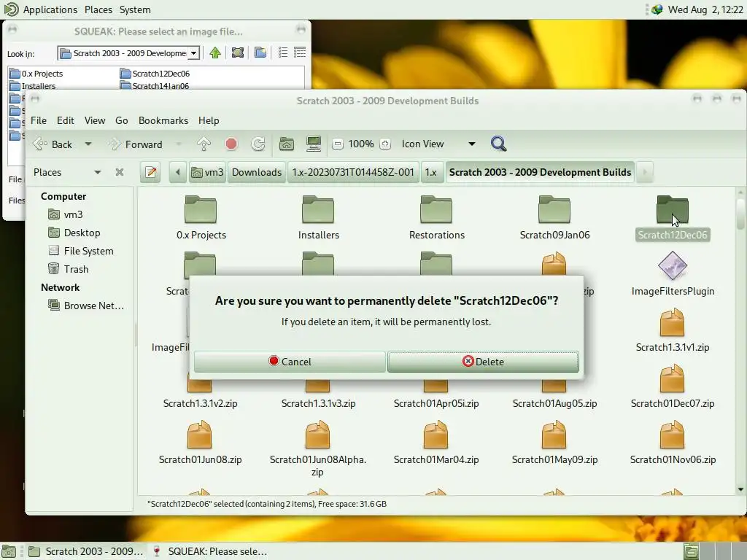Click Scratch1.3.1v2.zip file name
Image resolution: width=747 pixels, height=560 pixels.
[200, 403]
